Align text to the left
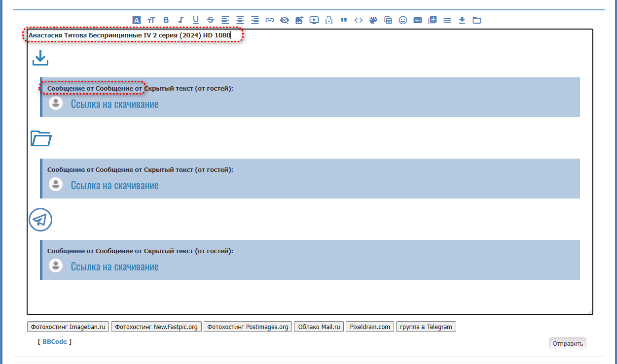The height and width of the screenshot is (364, 617). pyautogui.click(x=225, y=20)
